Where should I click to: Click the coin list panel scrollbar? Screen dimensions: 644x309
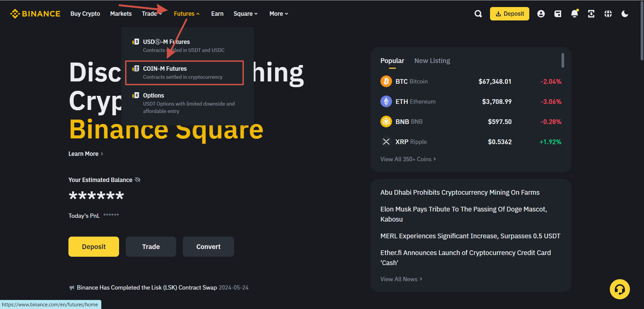tap(562, 60)
